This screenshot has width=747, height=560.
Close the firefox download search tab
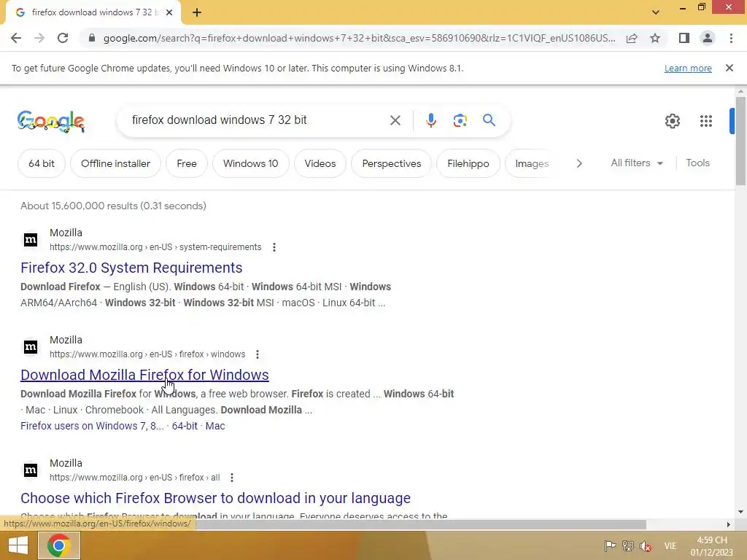pyautogui.click(x=169, y=12)
